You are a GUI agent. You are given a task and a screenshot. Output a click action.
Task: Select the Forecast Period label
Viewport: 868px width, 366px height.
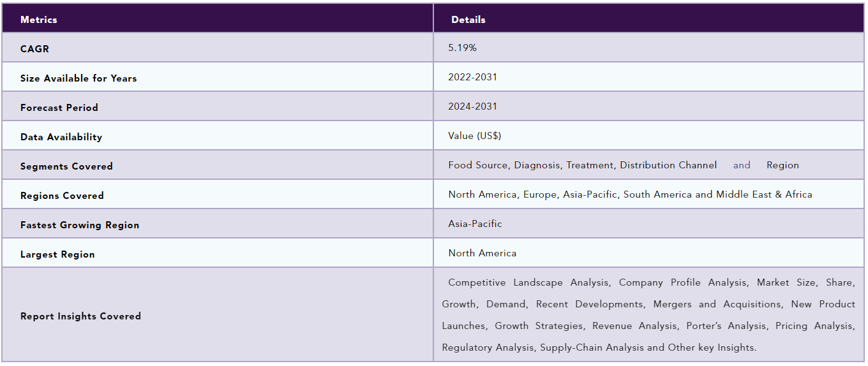59,108
